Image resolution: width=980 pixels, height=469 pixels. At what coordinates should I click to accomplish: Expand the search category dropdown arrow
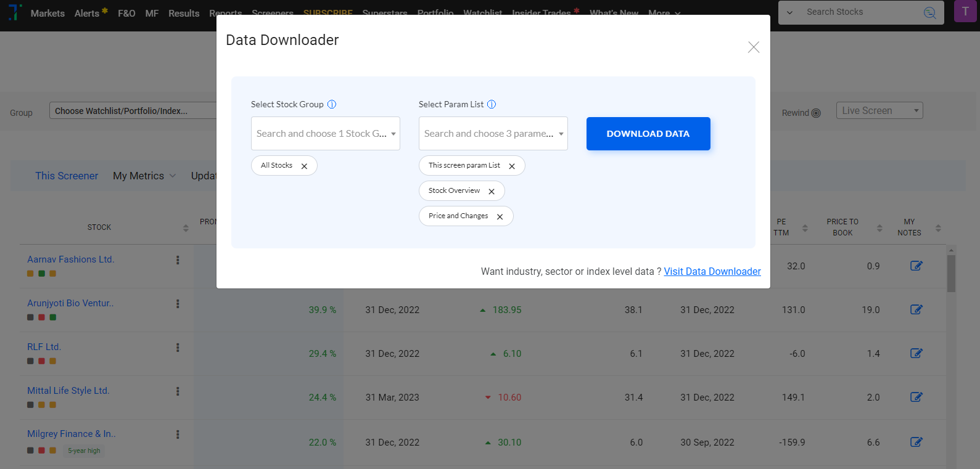coord(789,13)
